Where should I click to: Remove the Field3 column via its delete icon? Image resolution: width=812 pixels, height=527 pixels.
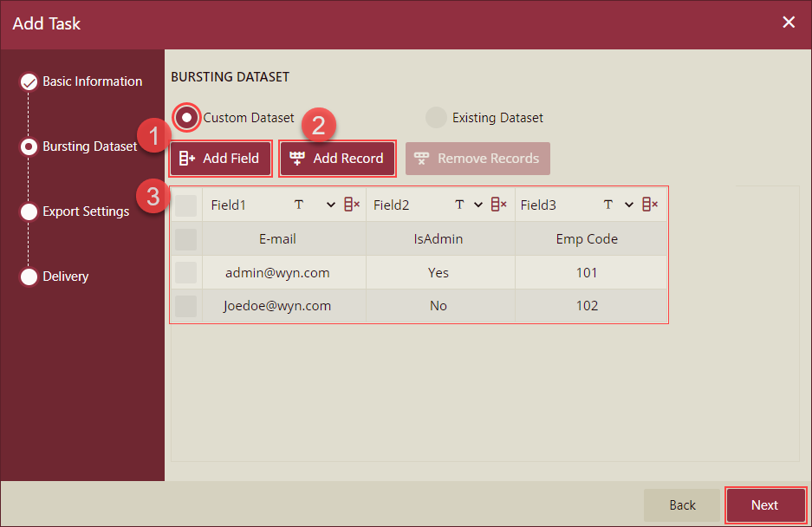pyautogui.click(x=650, y=204)
